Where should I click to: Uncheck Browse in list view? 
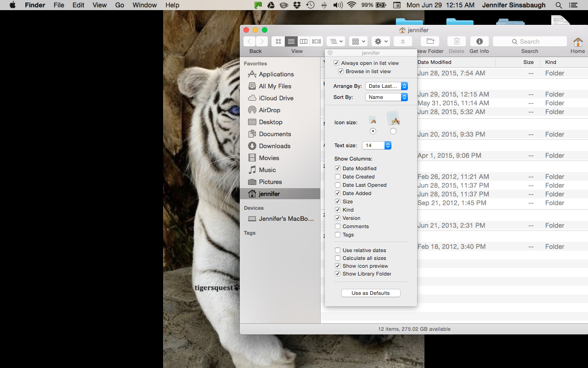[x=341, y=71]
